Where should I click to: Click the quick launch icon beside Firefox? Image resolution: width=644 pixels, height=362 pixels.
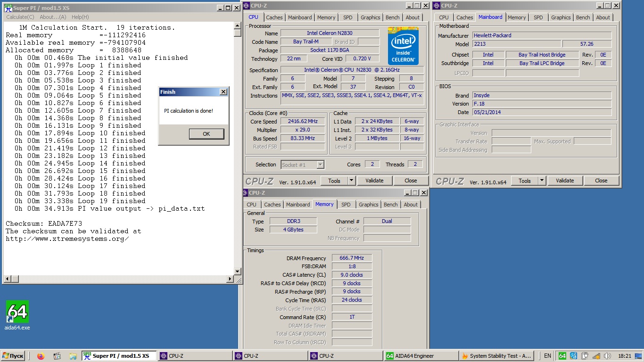click(x=57, y=356)
